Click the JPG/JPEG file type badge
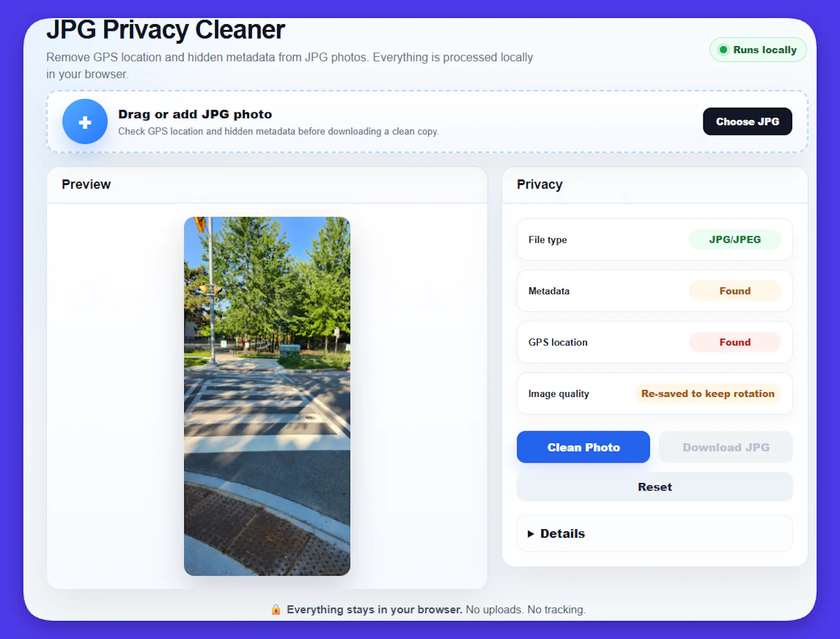The height and width of the screenshot is (639, 840). point(734,239)
